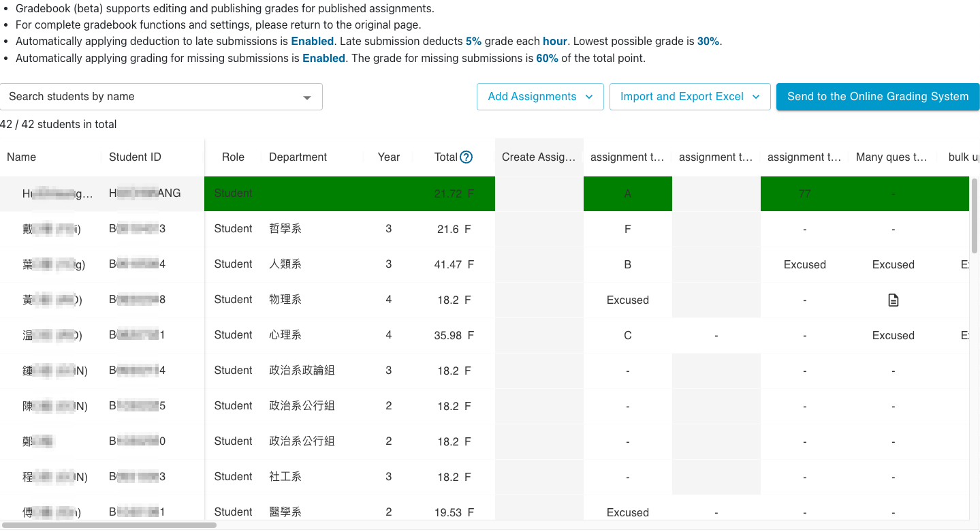
Task: Select the Student ID column header
Action: (x=136, y=157)
